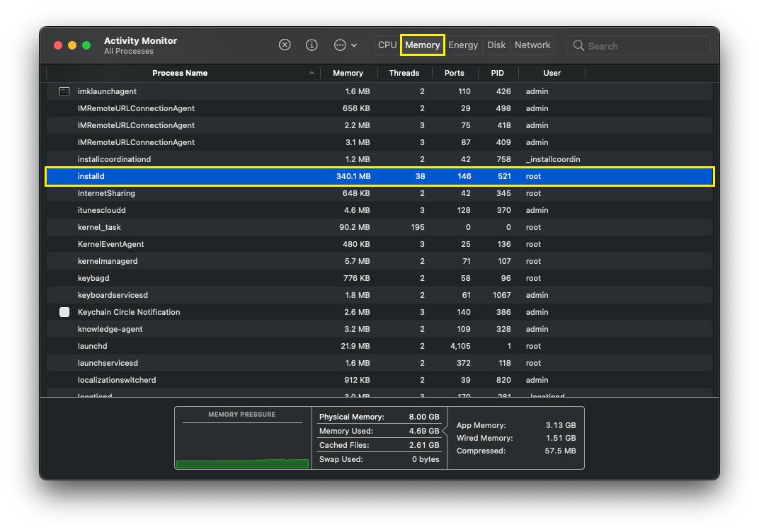Screen dimensions: 759x532
Task: Click the Swap Used 0 bytes entry
Action: pyautogui.click(x=379, y=459)
